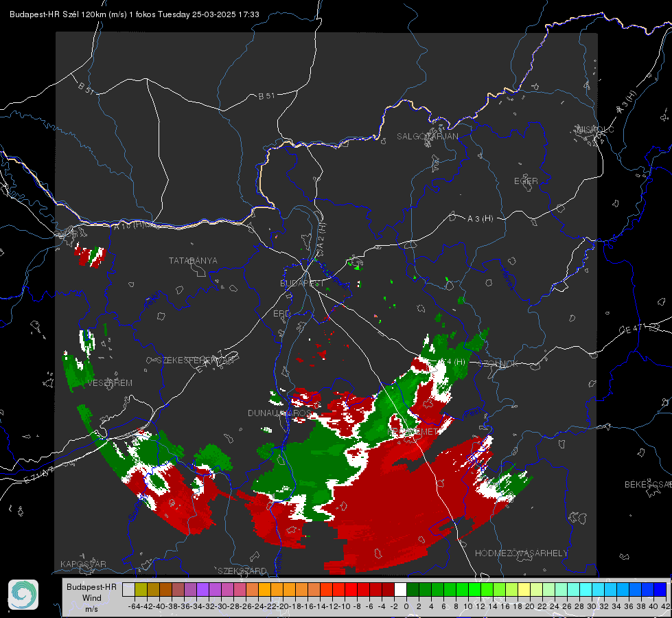Image resolution: width=672 pixels, height=618 pixels.
Task: Click the Budapest-HR Wind m/s legend title
Action: point(92,598)
